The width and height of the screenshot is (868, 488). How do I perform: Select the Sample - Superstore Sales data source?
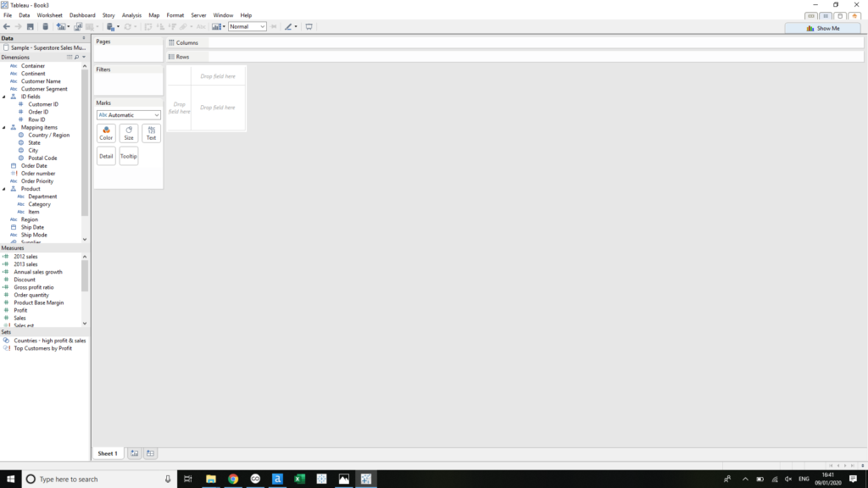click(x=44, y=47)
